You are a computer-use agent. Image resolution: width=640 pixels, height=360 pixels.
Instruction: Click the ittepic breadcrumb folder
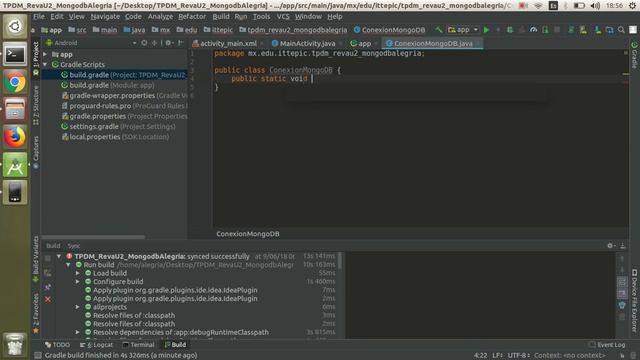point(218,30)
